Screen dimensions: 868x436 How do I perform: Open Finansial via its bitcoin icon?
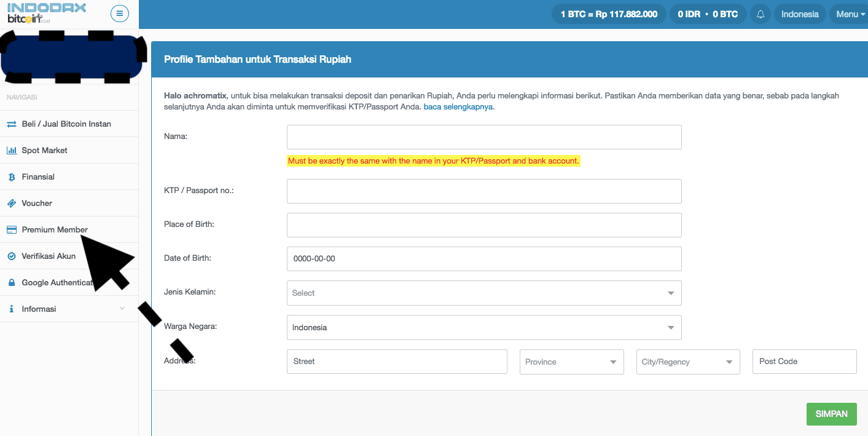[x=12, y=176]
